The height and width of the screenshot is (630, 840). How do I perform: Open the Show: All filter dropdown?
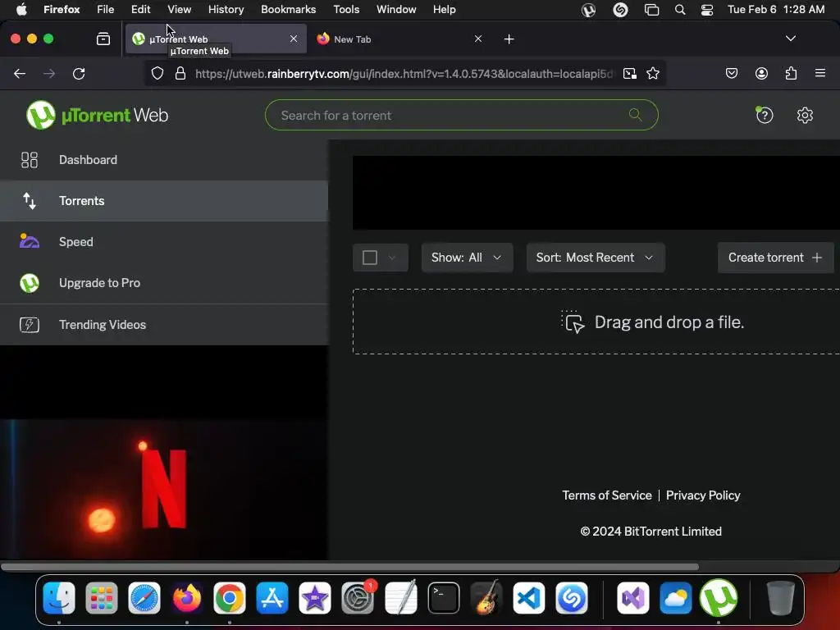(x=467, y=258)
